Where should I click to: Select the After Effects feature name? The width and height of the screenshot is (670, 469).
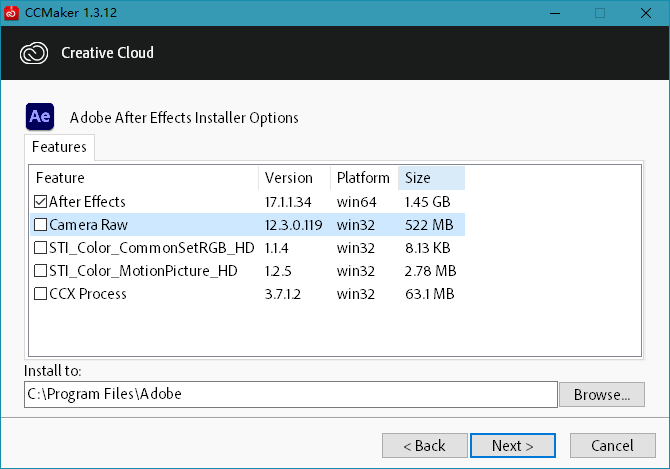point(87,202)
